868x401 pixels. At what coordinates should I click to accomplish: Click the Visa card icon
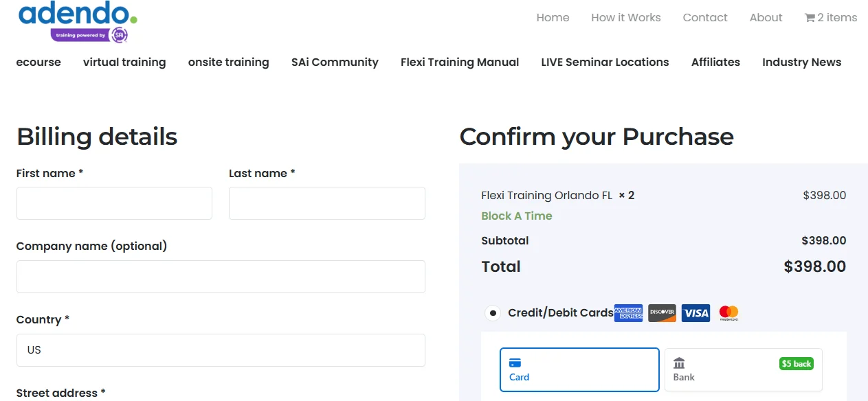(696, 313)
